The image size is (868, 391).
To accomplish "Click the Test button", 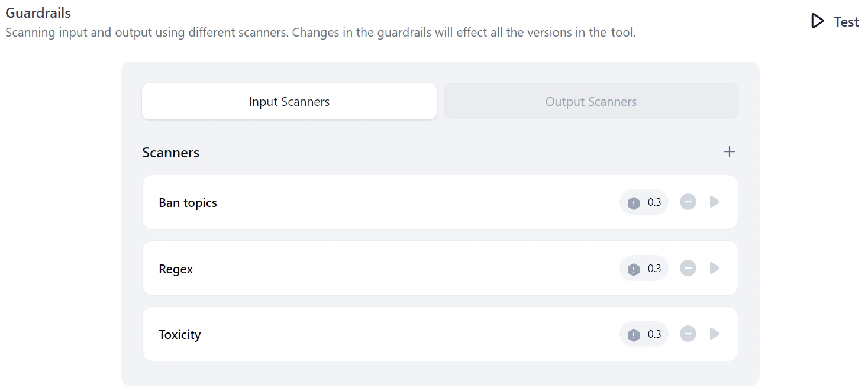I will (x=846, y=21).
